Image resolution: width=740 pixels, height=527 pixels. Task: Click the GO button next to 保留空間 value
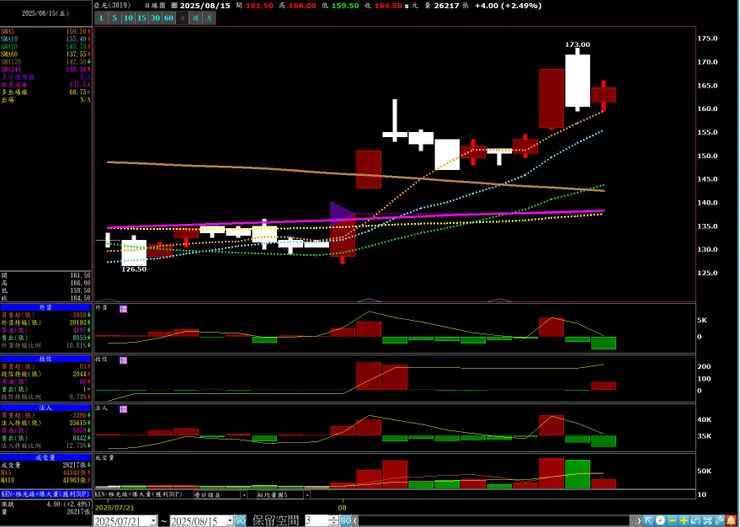[x=346, y=521]
